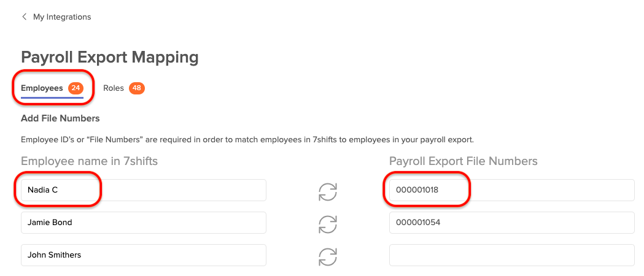Focus the file number field containing 000001018
Image resolution: width=644 pixels, height=276 pixels.
pyautogui.click(x=512, y=190)
